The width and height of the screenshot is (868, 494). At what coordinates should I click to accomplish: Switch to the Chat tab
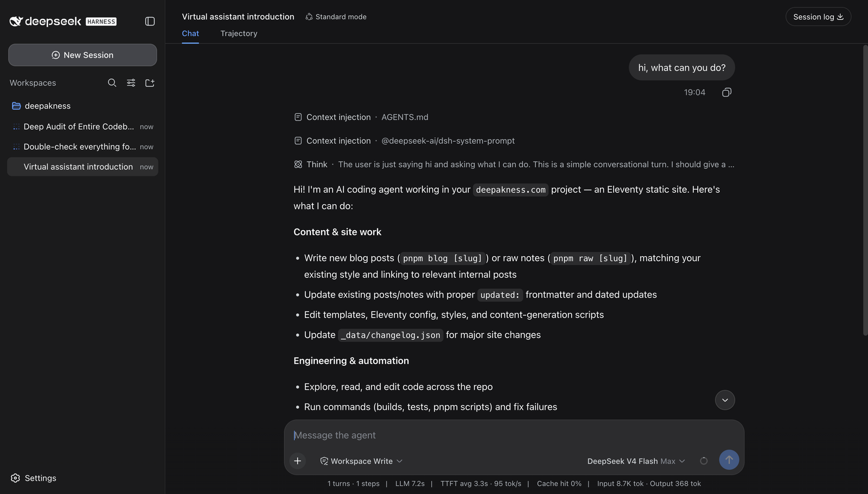[x=190, y=33]
